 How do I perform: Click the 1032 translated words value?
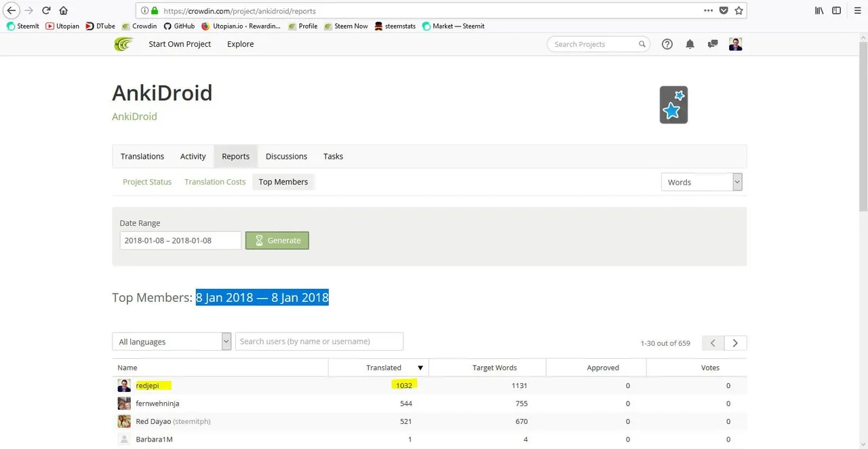[404, 385]
